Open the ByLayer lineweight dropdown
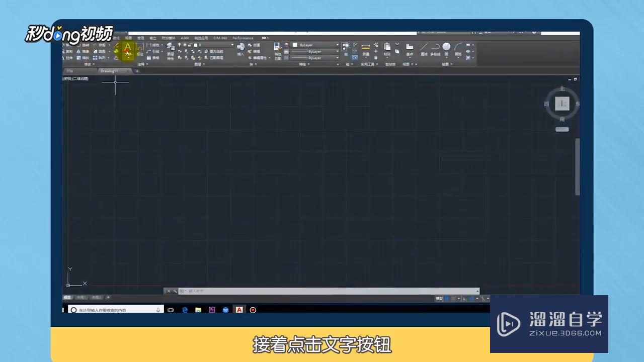The height and width of the screenshot is (362, 644). pos(315,51)
